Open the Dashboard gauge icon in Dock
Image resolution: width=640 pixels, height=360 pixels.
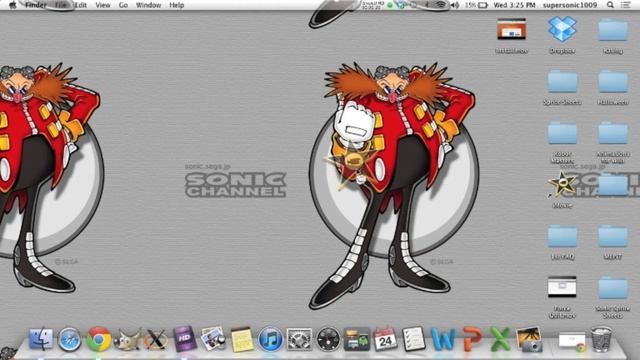coord(328,339)
